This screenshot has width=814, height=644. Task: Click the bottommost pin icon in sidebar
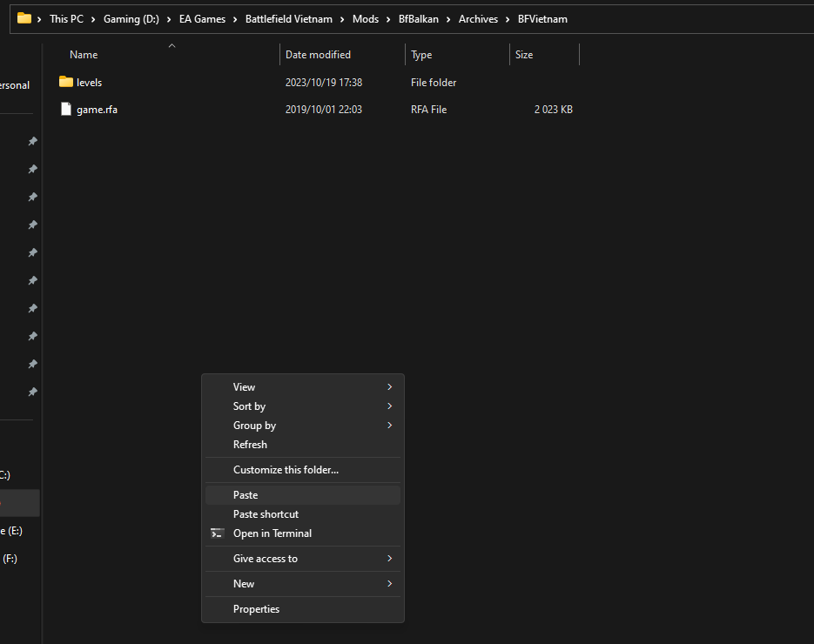click(32, 392)
